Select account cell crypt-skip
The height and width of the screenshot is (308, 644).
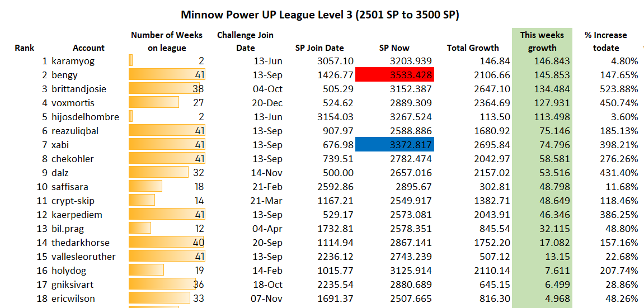pos(72,201)
